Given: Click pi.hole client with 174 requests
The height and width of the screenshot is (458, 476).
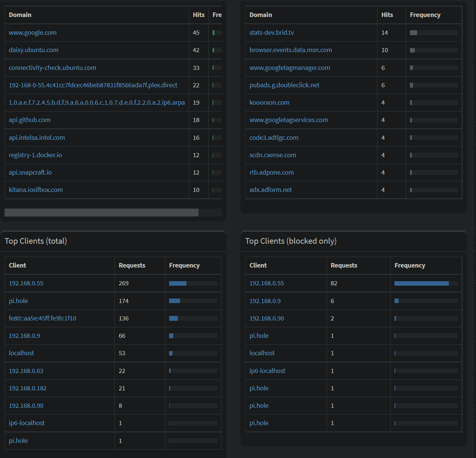Looking at the screenshot, I should pyautogui.click(x=18, y=301).
